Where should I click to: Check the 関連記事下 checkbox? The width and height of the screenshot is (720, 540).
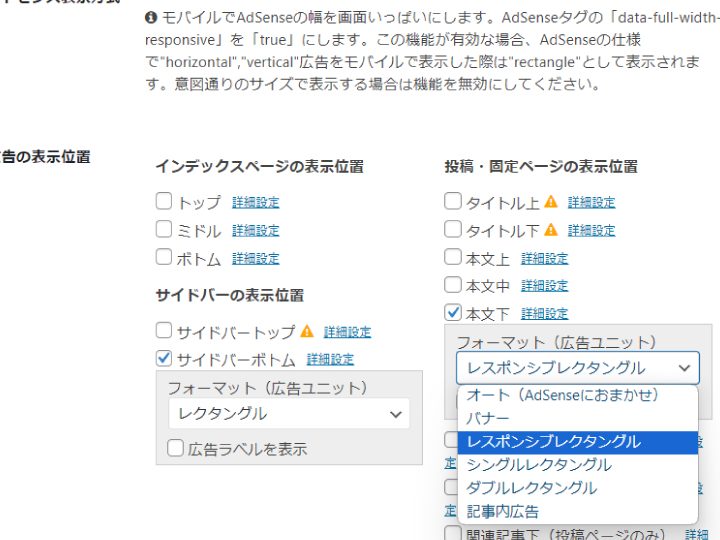point(452,533)
